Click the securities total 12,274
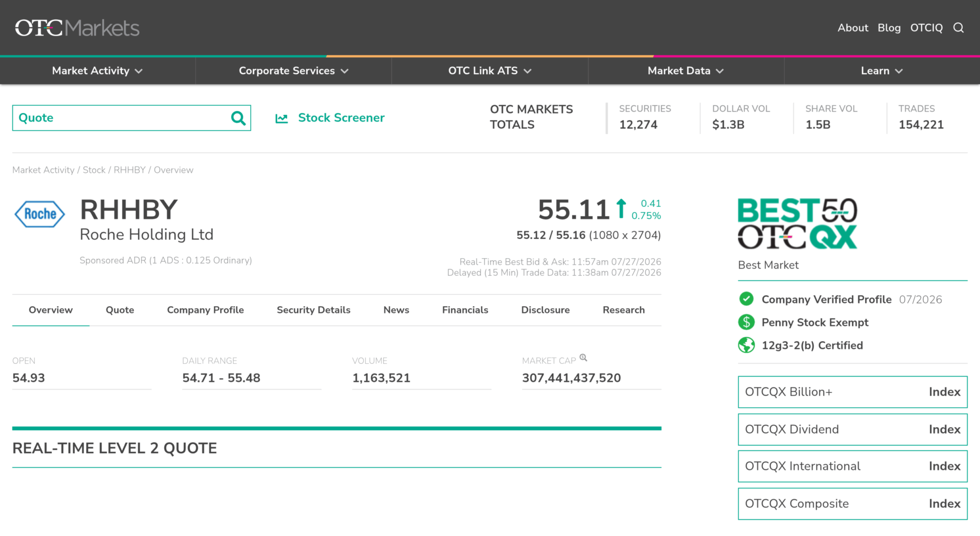 tap(638, 125)
